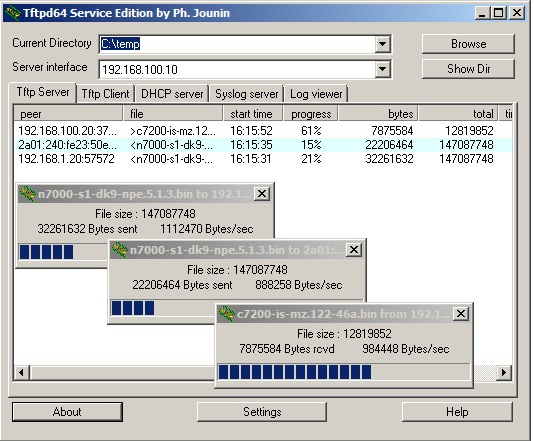The height and width of the screenshot is (441, 534).
Task: Close the n7000 transfer popup to 192.1
Action: click(x=262, y=194)
